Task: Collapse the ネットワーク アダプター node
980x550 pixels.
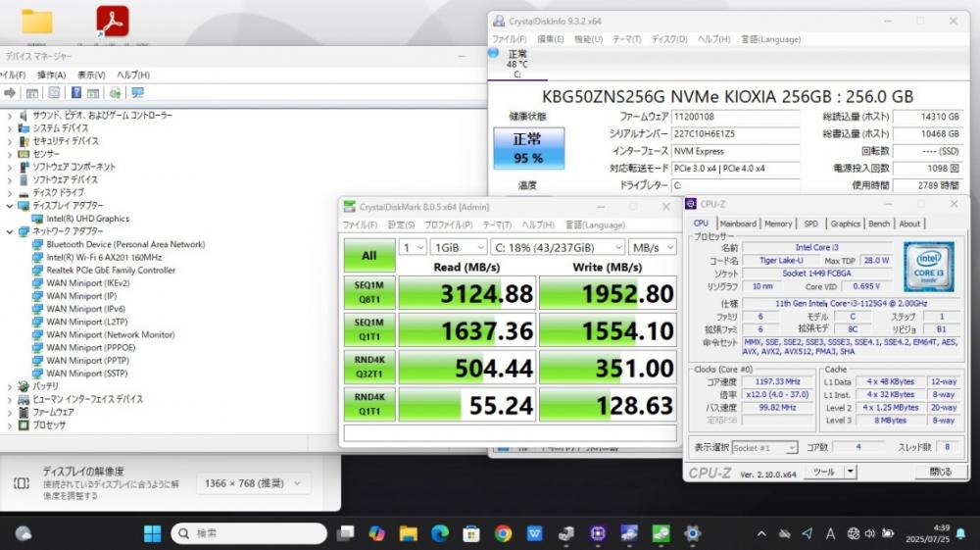Action: click(10, 231)
